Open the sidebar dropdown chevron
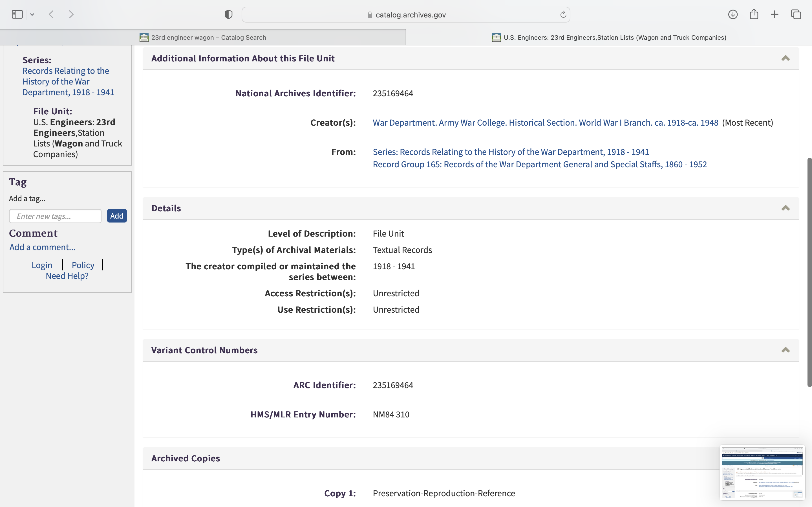This screenshot has height=507, width=812. pos(32,14)
